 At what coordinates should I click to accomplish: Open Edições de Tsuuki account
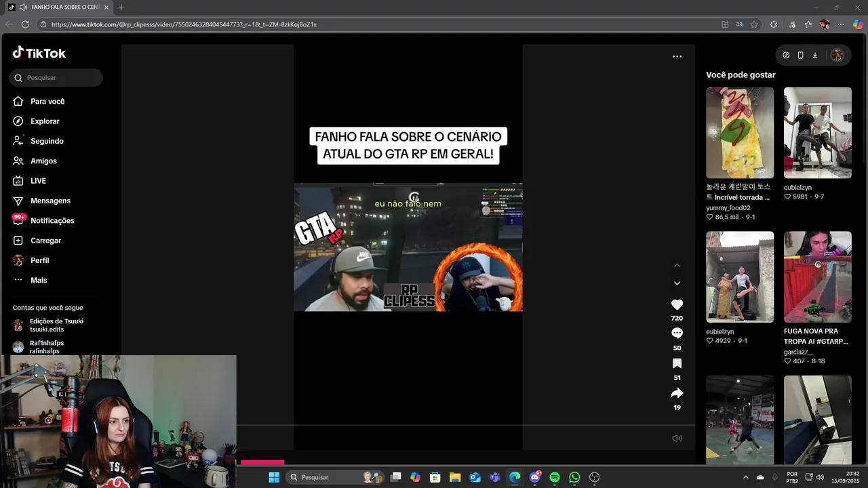coord(49,325)
